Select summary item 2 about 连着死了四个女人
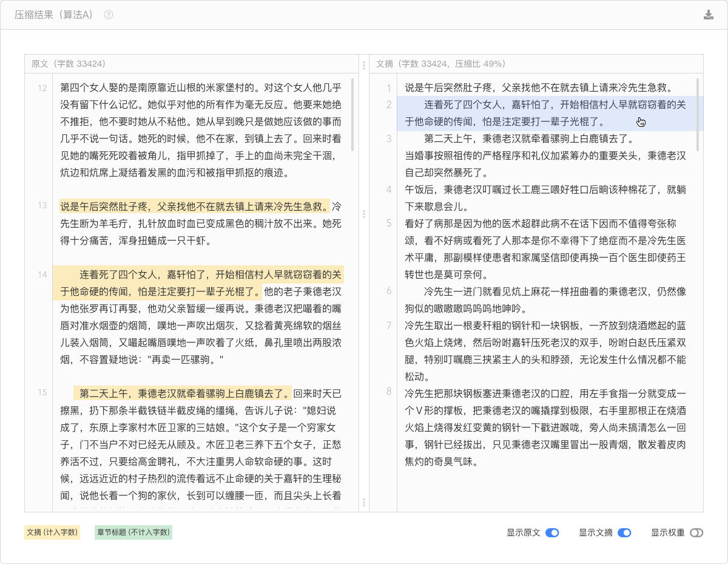 point(546,113)
